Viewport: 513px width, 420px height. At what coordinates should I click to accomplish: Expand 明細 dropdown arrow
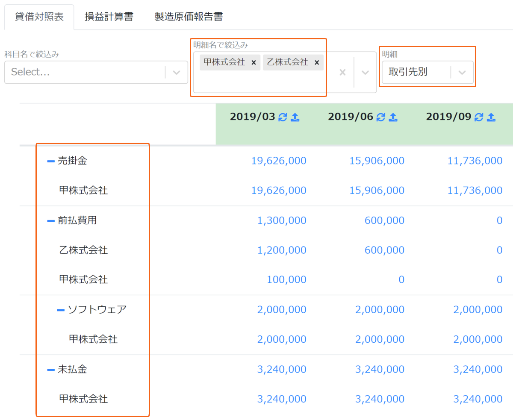click(462, 72)
